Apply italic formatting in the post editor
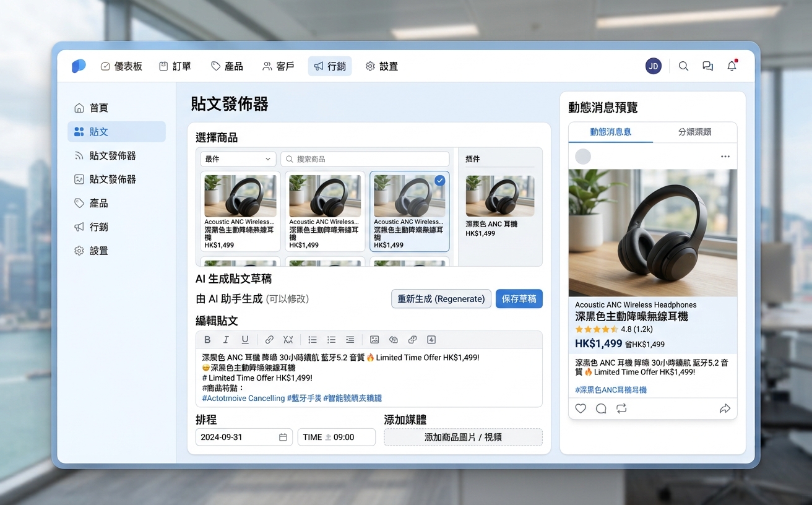 pos(226,340)
